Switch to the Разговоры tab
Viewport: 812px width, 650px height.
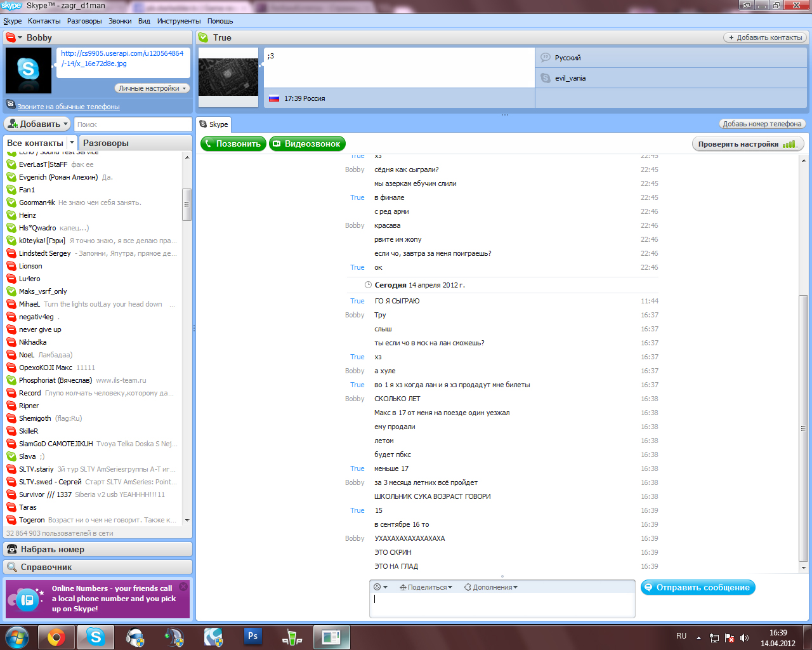click(106, 143)
